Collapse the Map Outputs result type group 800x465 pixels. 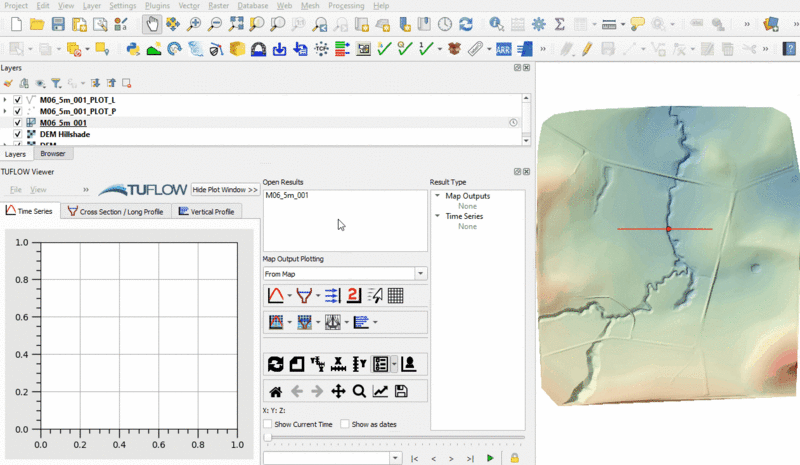pyautogui.click(x=437, y=196)
